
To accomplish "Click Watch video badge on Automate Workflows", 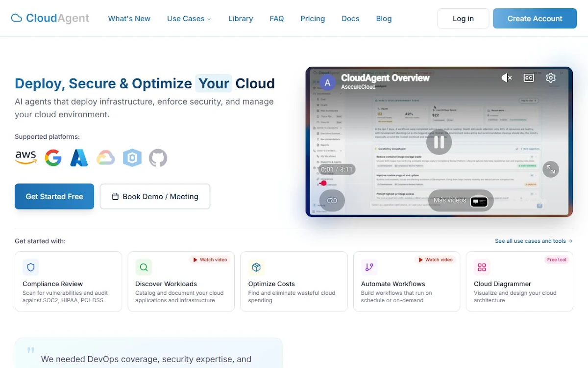I will pos(435,260).
